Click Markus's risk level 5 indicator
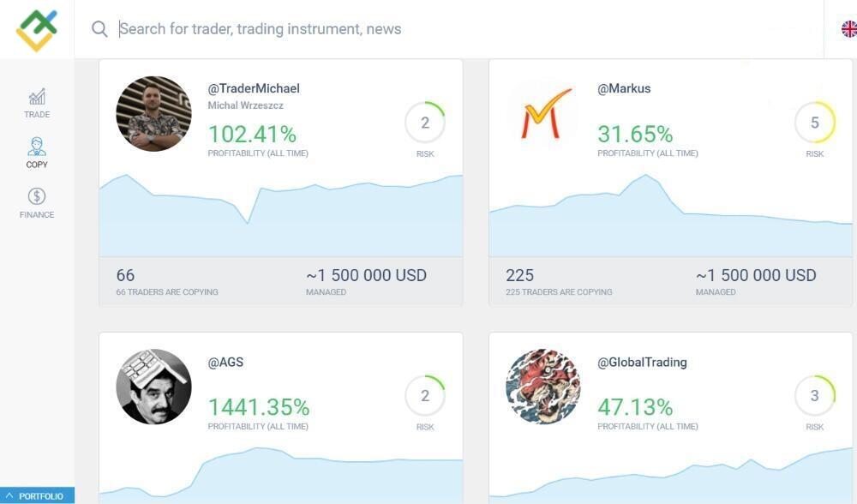This screenshot has height=504, width=857. click(x=814, y=123)
